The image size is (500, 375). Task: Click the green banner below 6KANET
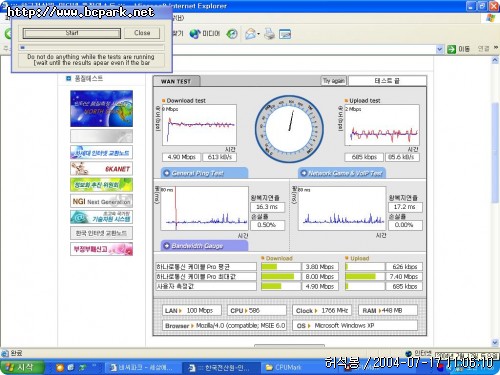(101, 185)
